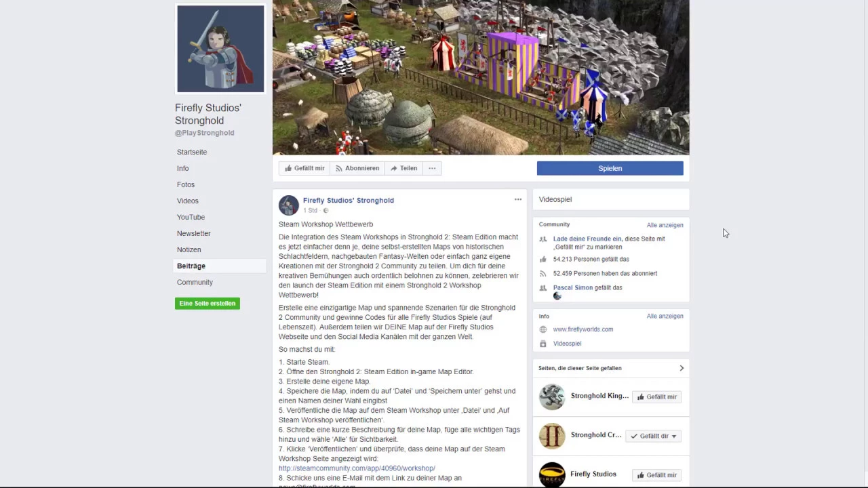The height and width of the screenshot is (488, 868).
Task: Open the YouTube sidebar entry
Action: [x=191, y=217]
